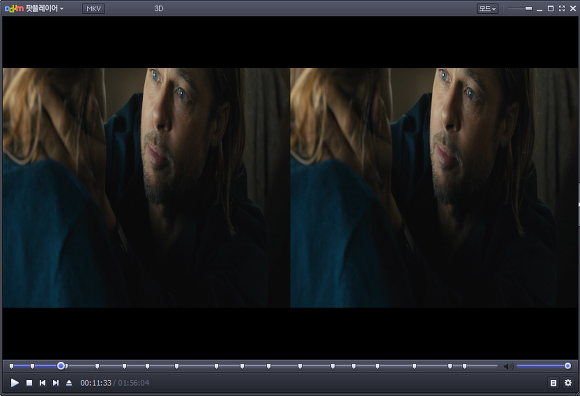This screenshot has width=580, height=396.
Task: Click the right half of the 3D video frame
Action: click(x=434, y=187)
